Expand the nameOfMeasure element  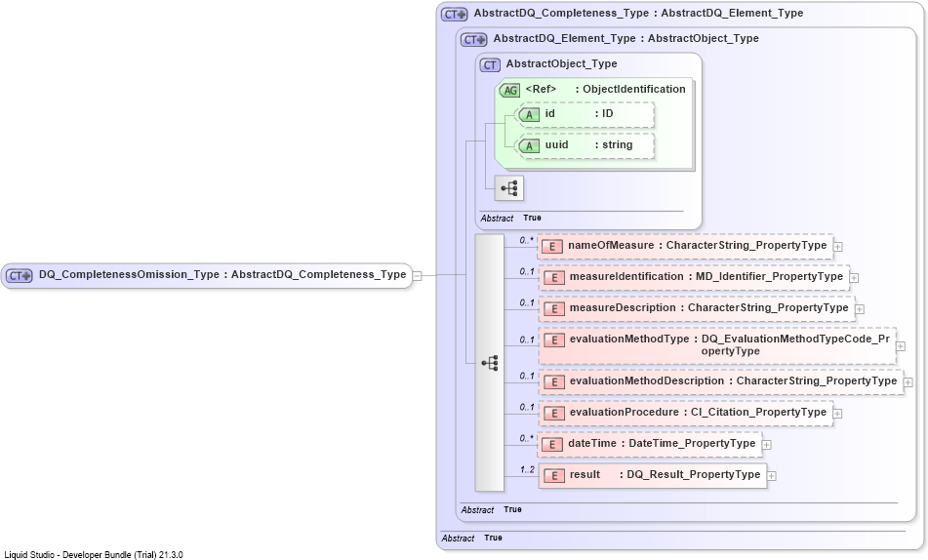[x=838, y=247]
